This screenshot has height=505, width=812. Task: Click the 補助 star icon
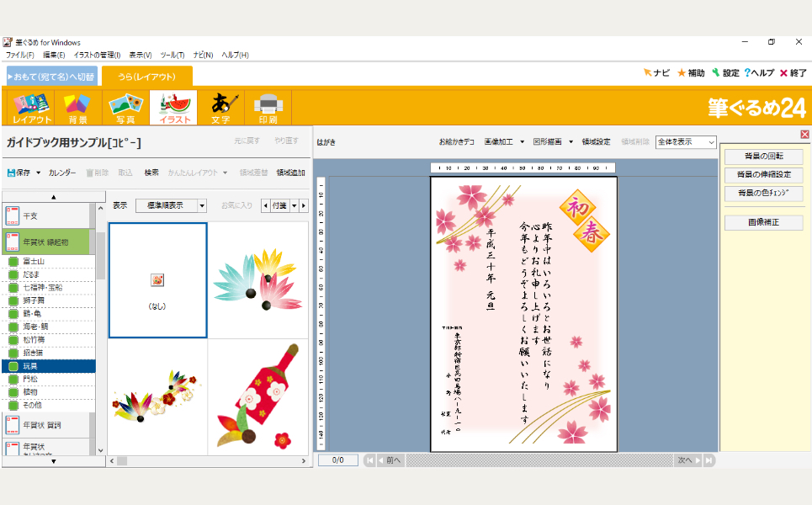point(682,72)
